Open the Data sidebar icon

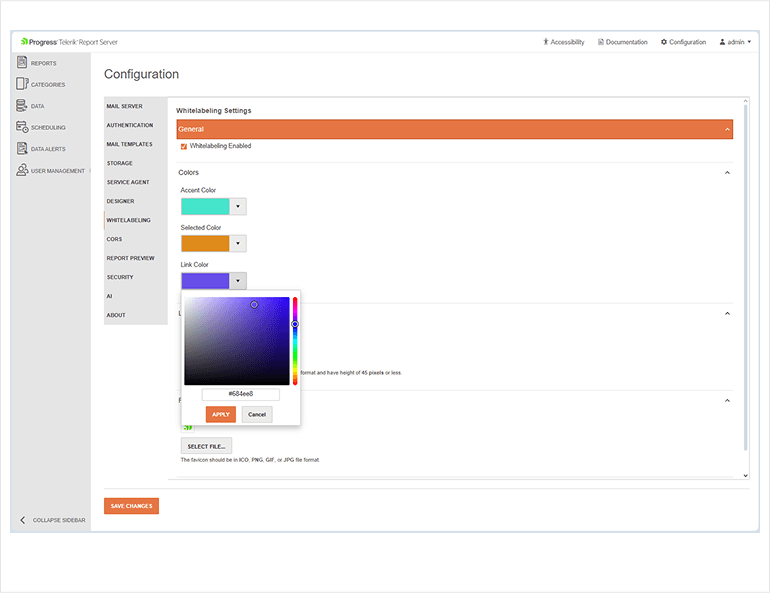[21, 106]
